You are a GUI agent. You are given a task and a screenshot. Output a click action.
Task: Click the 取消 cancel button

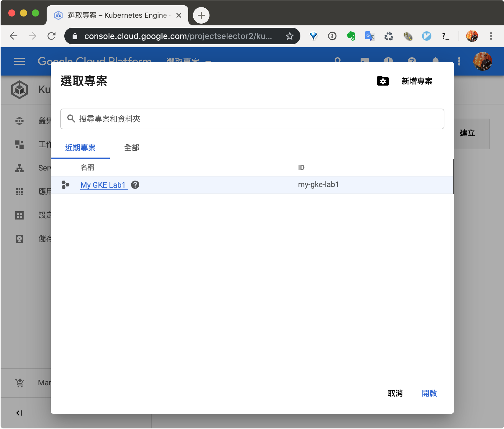pos(395,393)
